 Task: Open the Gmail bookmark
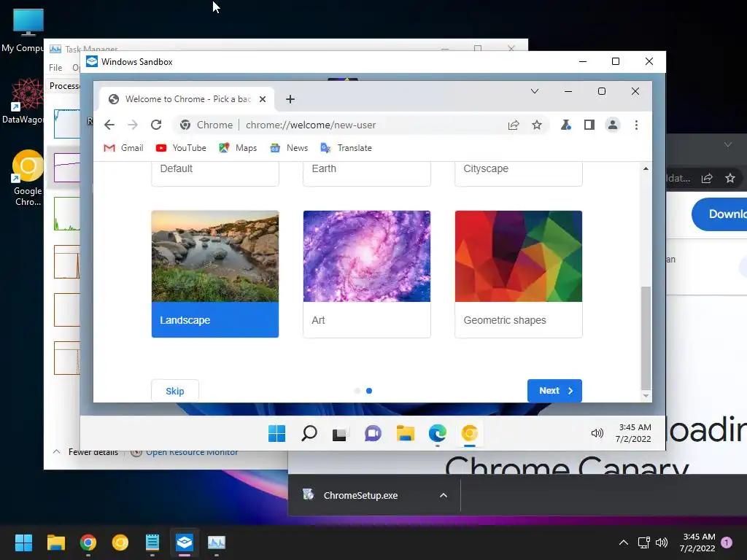(x=123, y=148)
